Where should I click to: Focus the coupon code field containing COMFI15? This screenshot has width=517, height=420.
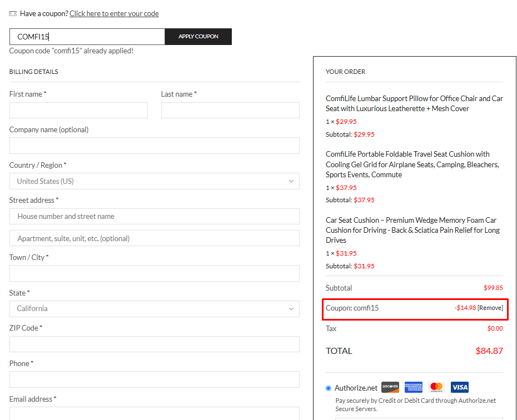click(x=87, y=37)
